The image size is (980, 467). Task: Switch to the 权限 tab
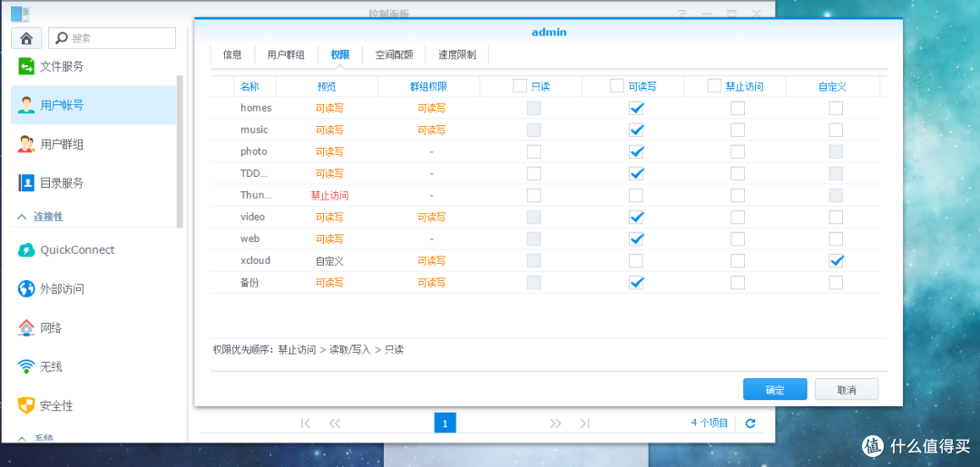[340, 54]
